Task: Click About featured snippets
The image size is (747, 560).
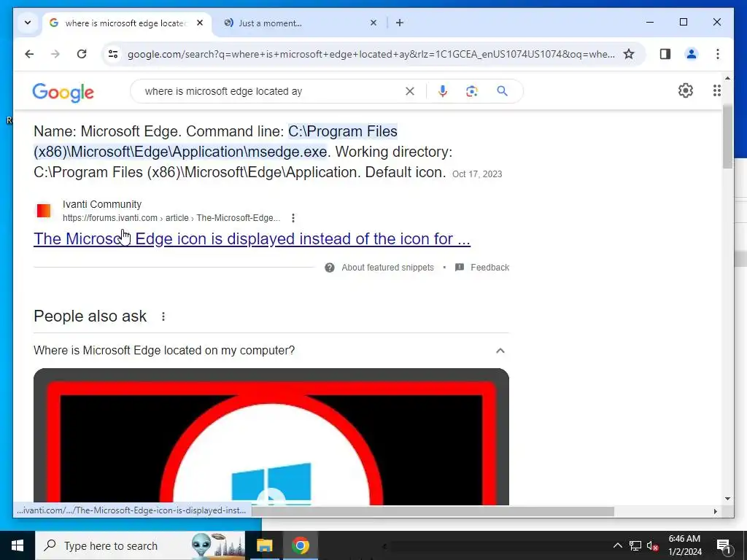Action: point(387,268)
